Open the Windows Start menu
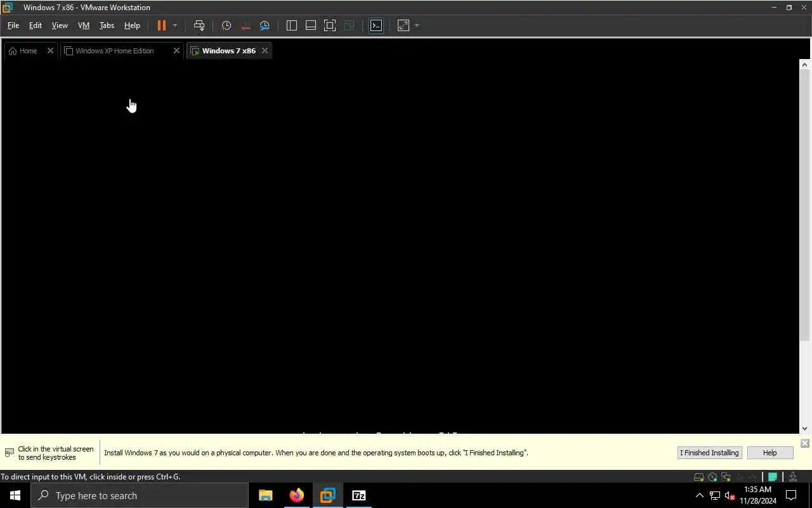This screenshot has width=812, height=508. click(x=15, y=495)
